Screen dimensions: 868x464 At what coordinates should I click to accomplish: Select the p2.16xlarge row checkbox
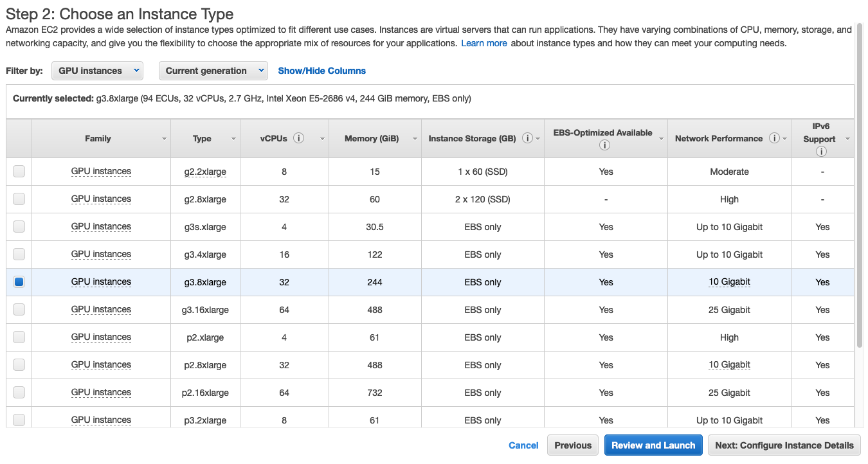point(19,392)
